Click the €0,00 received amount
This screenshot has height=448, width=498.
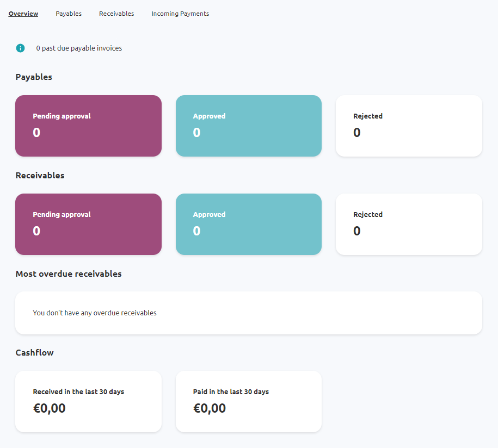click(x=49, y=408)
